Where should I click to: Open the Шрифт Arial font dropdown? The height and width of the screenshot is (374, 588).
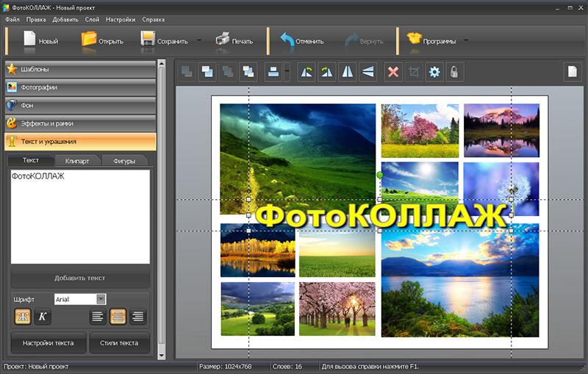[101, 299]
